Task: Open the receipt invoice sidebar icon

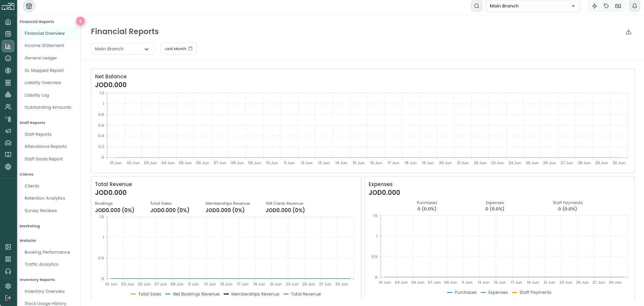Action: click(8, 83)
